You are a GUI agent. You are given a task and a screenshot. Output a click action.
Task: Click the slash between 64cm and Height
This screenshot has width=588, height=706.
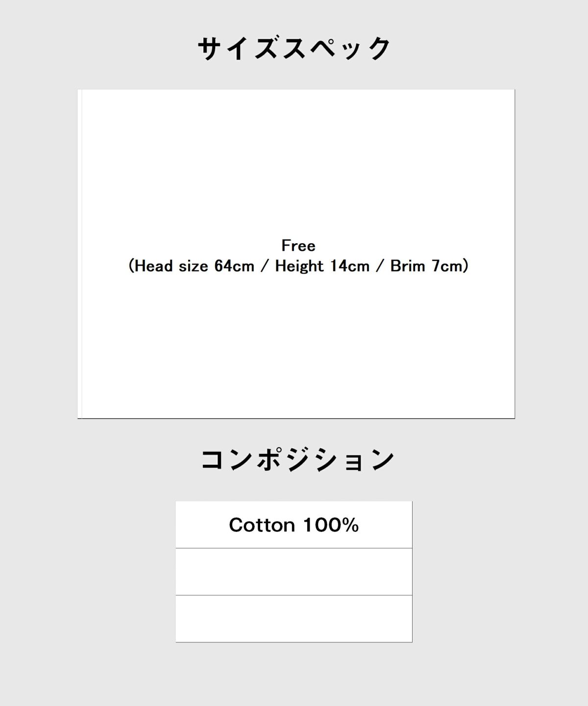click(x=265, y=266)
